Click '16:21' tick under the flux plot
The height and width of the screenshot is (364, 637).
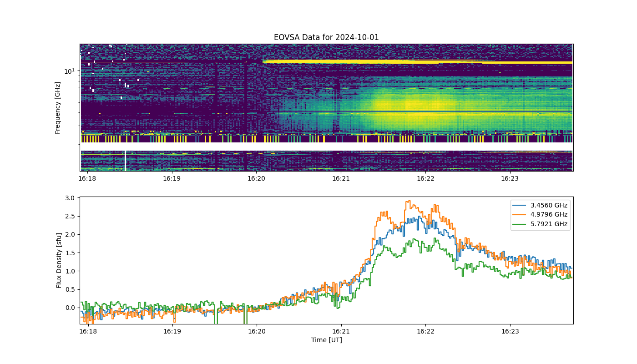(x=341, y=332)
